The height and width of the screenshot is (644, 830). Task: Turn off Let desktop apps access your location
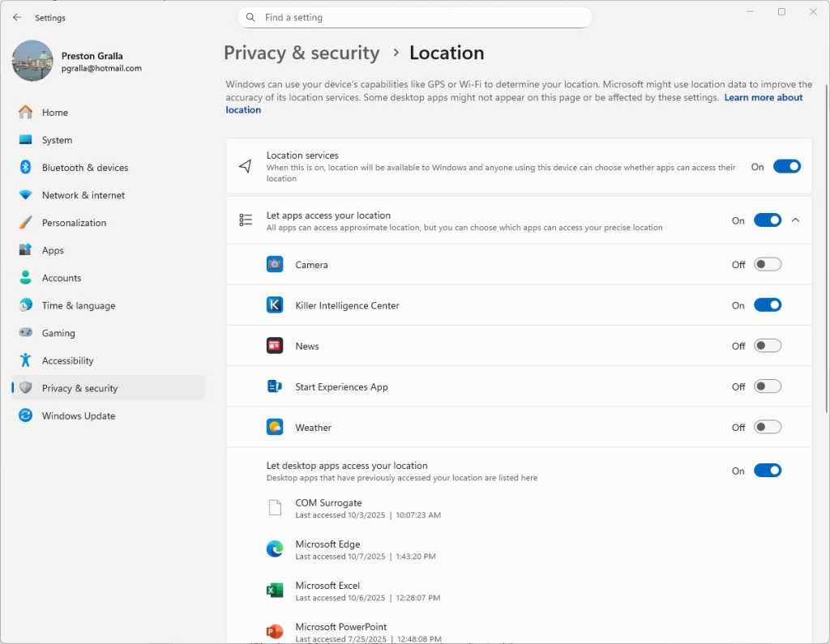click(767, 470)
